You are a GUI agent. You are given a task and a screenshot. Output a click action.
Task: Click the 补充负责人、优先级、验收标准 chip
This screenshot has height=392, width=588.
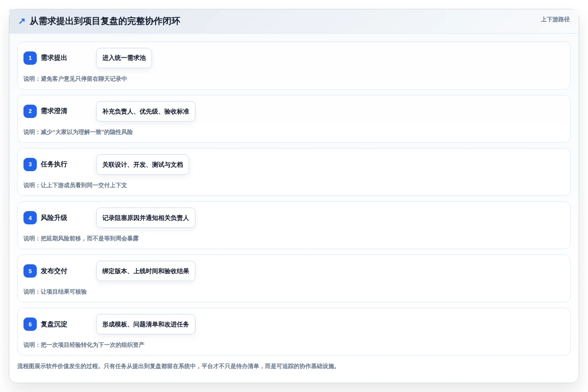pyautogui.click(x=146, y=111)
